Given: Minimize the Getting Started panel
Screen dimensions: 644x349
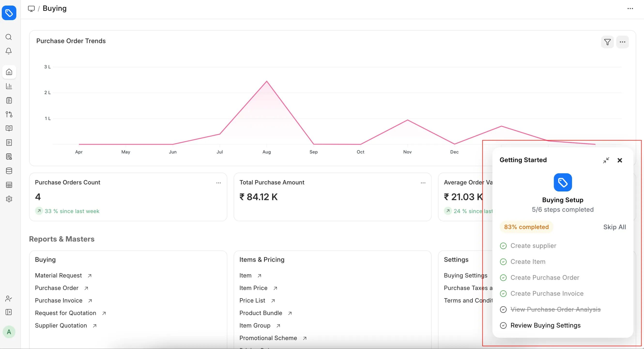Looking at the screenshot, I should 606,160.
